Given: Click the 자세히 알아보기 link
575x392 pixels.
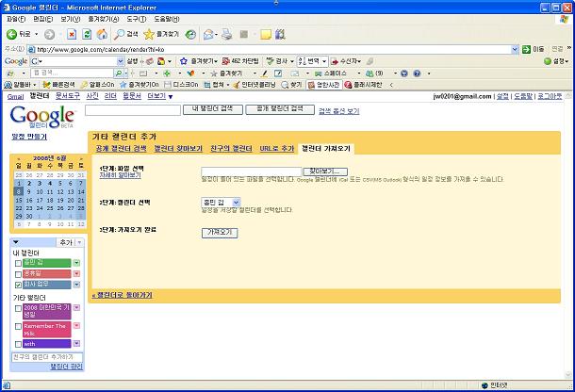Looking at the screenshot, I should (120, 175).
